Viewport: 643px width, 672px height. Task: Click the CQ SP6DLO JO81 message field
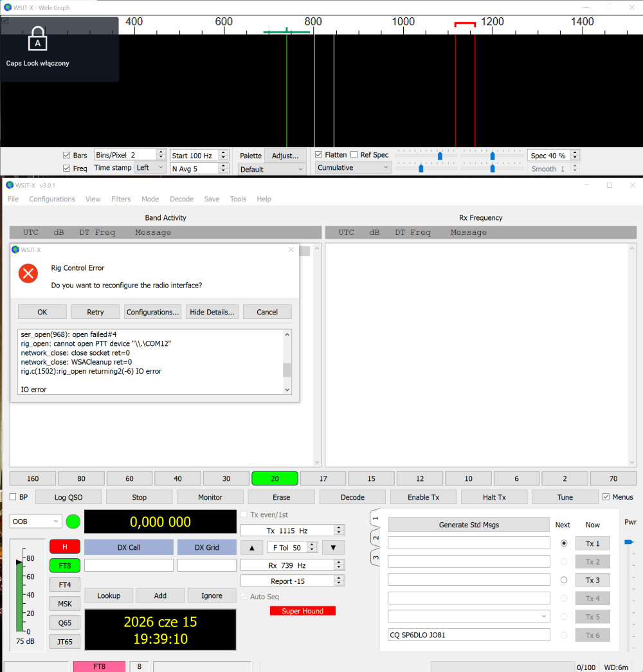469,635
